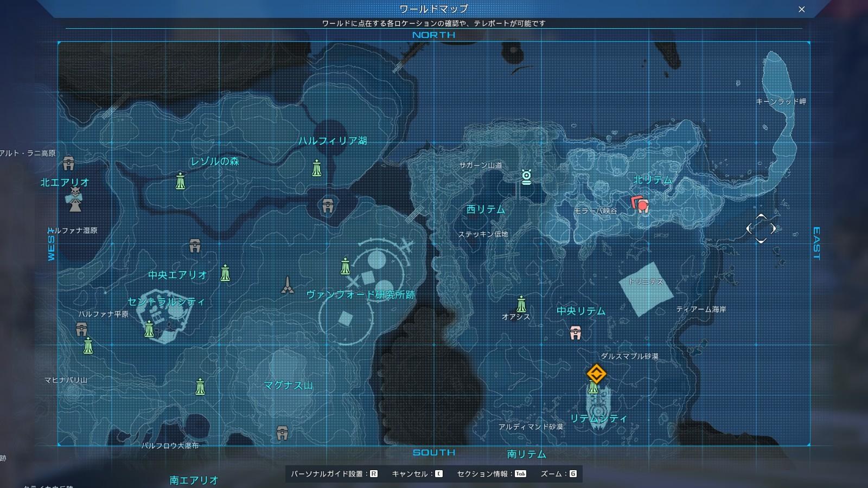Viewport: 868px width, 488px height.
Task: Click the lamp-shaped icon near サガーン山道
Action: 525,177
